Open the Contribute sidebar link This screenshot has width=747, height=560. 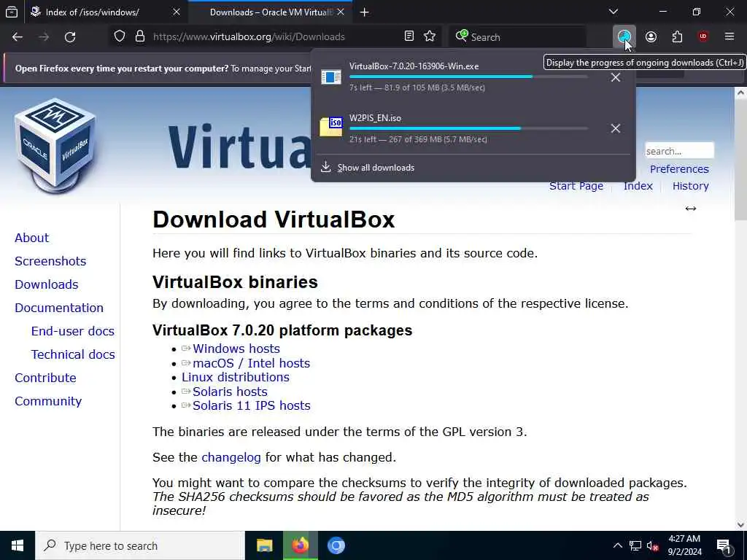pos(45,378)
